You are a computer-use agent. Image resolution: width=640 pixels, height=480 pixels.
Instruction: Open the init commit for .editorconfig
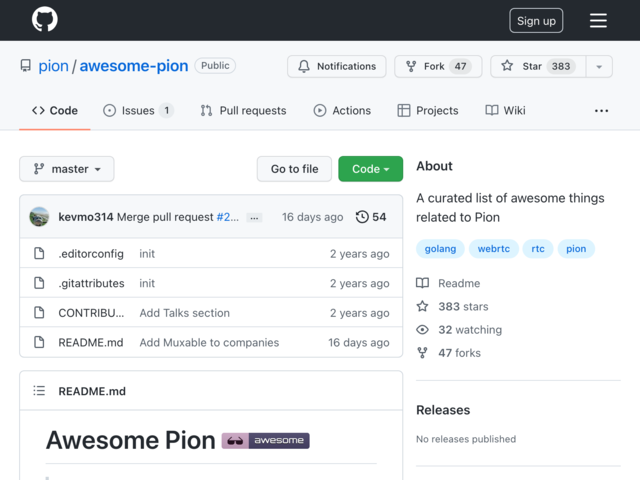click(x=147, y=253)
